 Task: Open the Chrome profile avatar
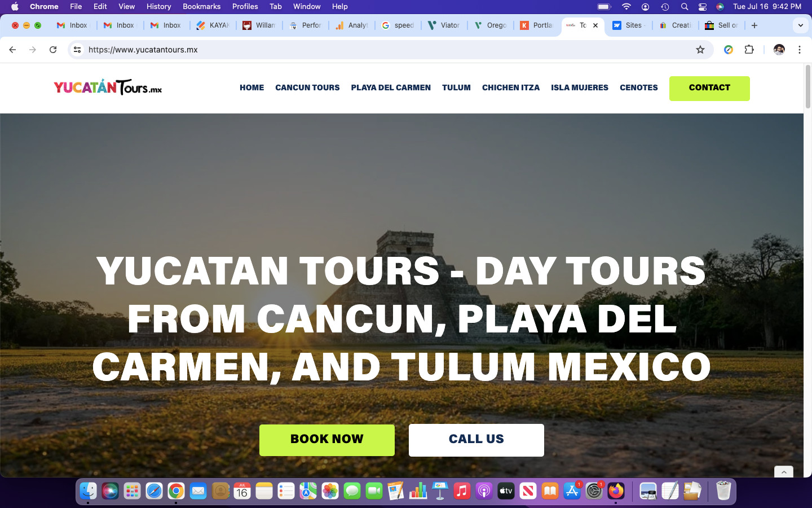(779, 50)
